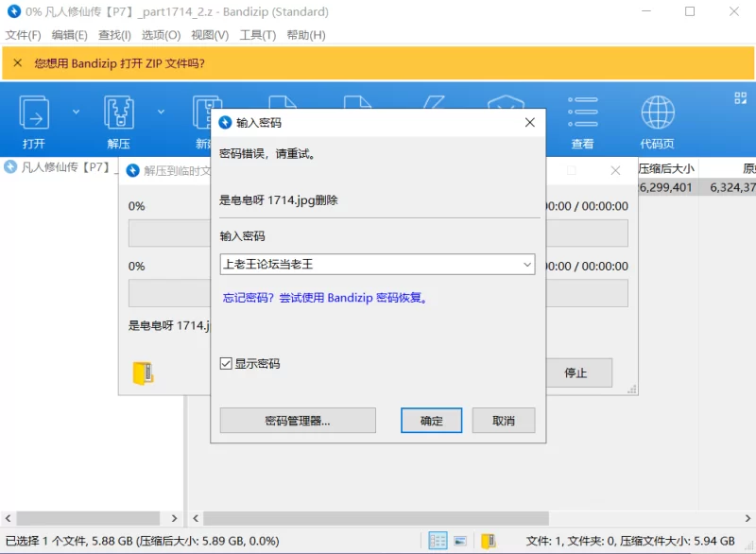Image resolution: width=756 pixels, height=554 pixels.
Task: Click into the password input field
Action: point(369,265)
